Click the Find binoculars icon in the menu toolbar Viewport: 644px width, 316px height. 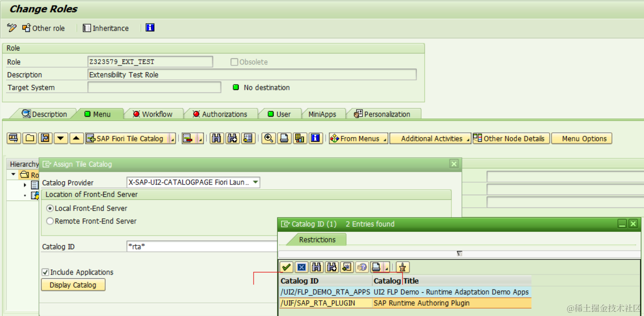point(216,138)
